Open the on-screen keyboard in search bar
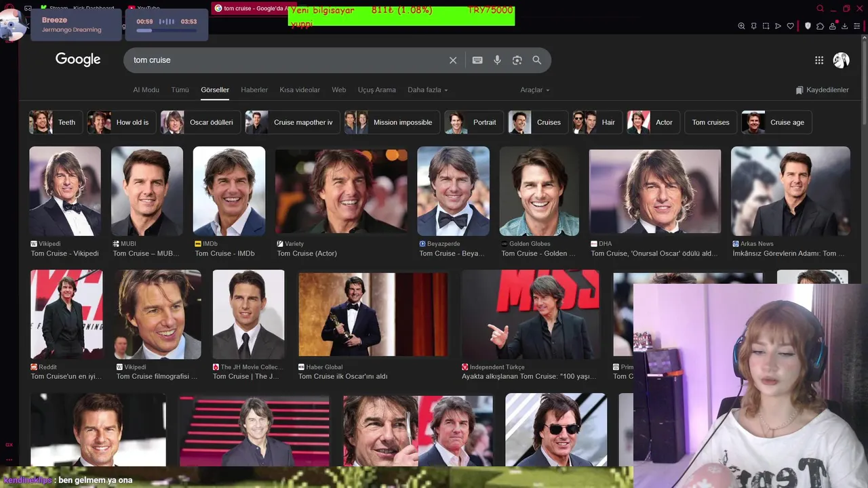The width and height of the screenshot is (868, 488). click(x=477, y=60)
